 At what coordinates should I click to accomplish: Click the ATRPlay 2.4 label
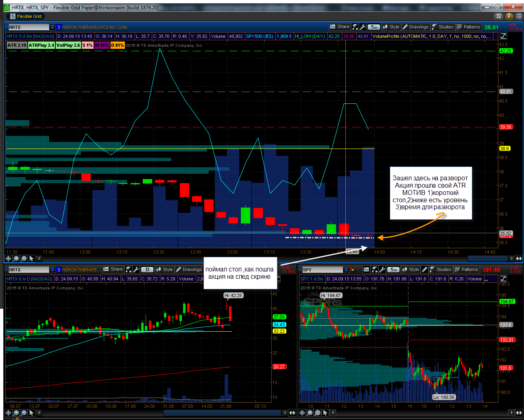tap(41, 45)
